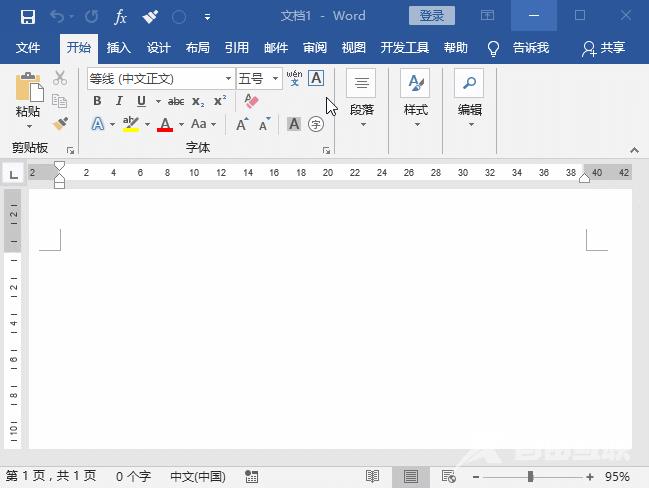649x488 pixels.
Task: Open the 文件 menu
Action: coord(28,48)
